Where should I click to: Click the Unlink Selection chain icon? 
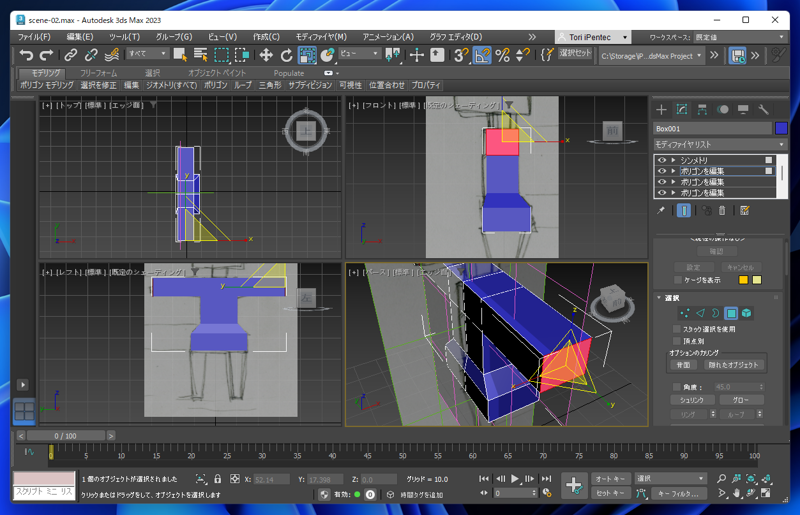(91, 55)
